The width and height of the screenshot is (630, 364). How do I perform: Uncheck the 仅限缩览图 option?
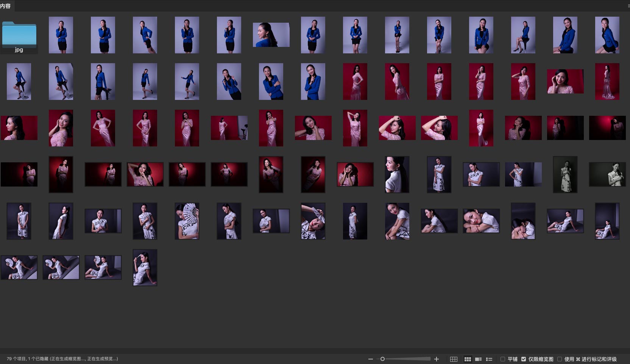point(524,359)
